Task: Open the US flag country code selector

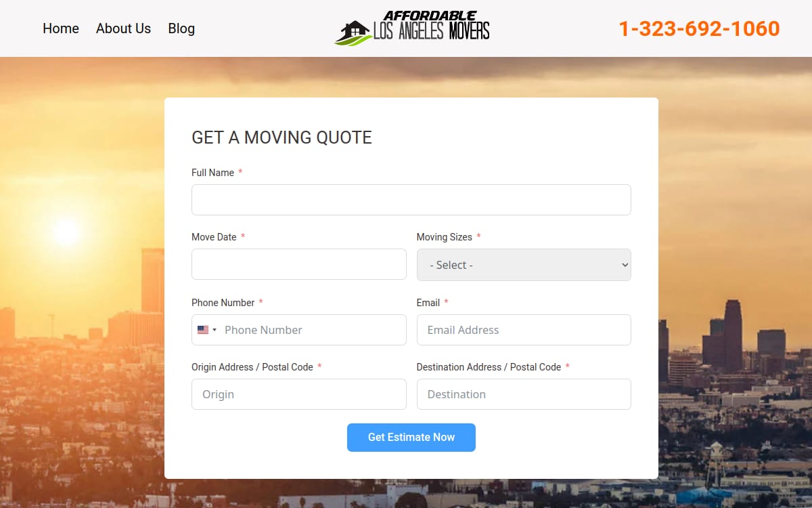Action: click(207, 330)
